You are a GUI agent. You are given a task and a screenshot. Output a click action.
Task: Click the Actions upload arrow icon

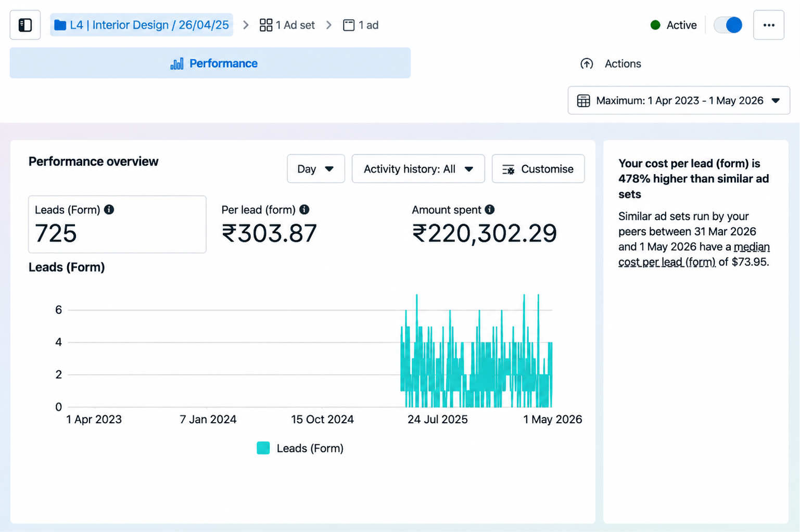click(587, 63)
